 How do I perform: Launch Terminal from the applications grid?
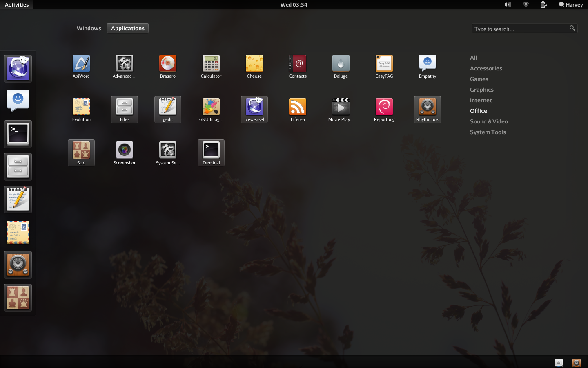[x=211, y=153]
